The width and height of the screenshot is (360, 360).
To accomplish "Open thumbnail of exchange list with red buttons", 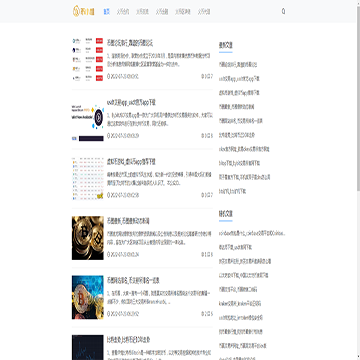I will tap(88, 59).
